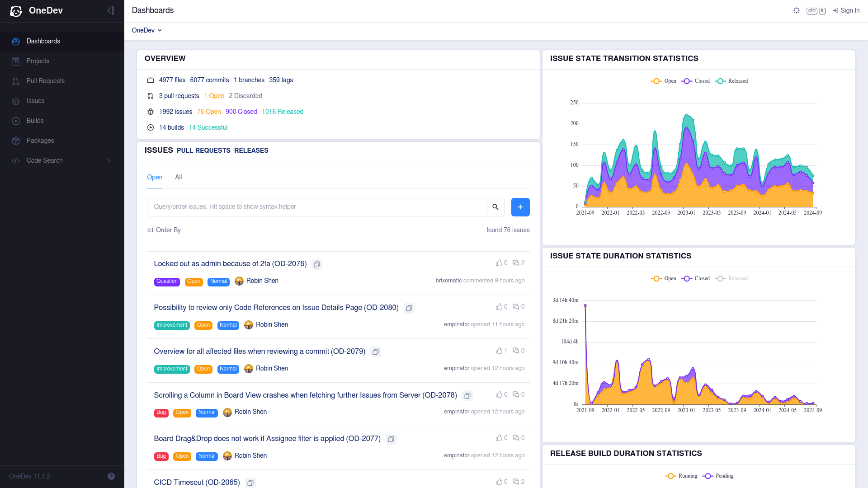Open Builds in the sidebar
Screen dimensions: 868x488
click(62, 121)
